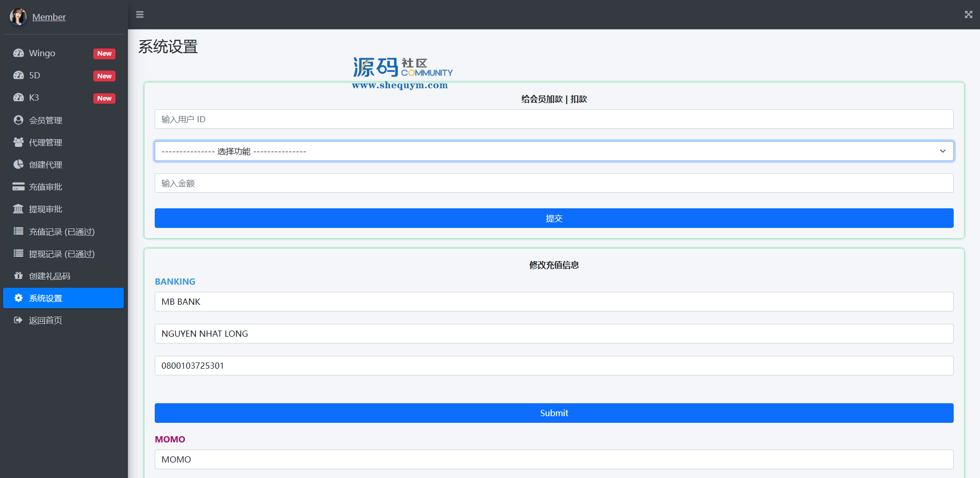Focus the 输入用户 ID field
Image resolution: width=980 pixels, height=478 pixels.
554,119
